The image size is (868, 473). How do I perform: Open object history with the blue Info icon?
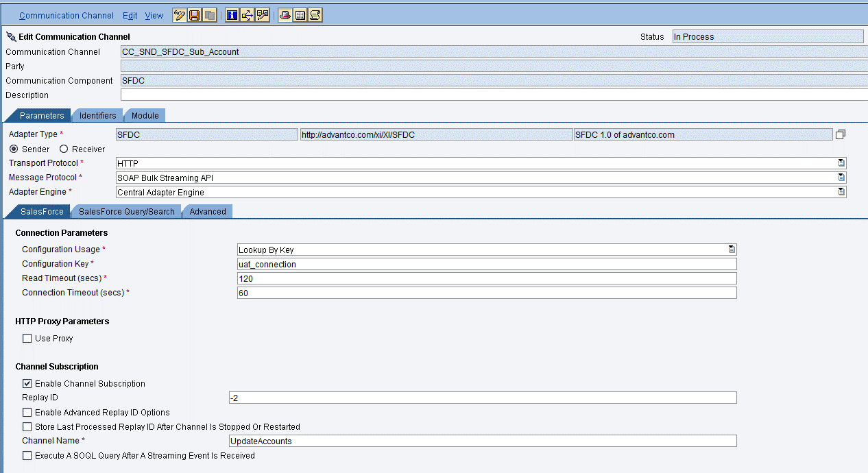point(232,14)
